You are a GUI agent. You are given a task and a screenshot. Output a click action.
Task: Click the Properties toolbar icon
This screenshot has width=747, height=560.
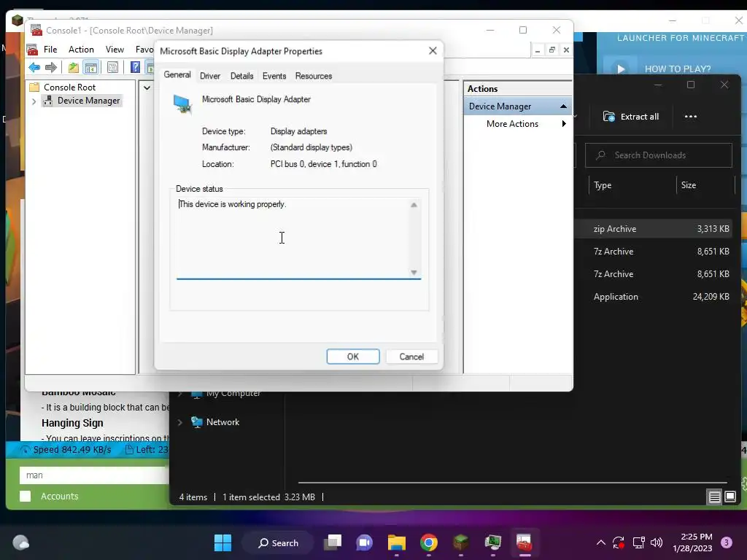[113, 67]
